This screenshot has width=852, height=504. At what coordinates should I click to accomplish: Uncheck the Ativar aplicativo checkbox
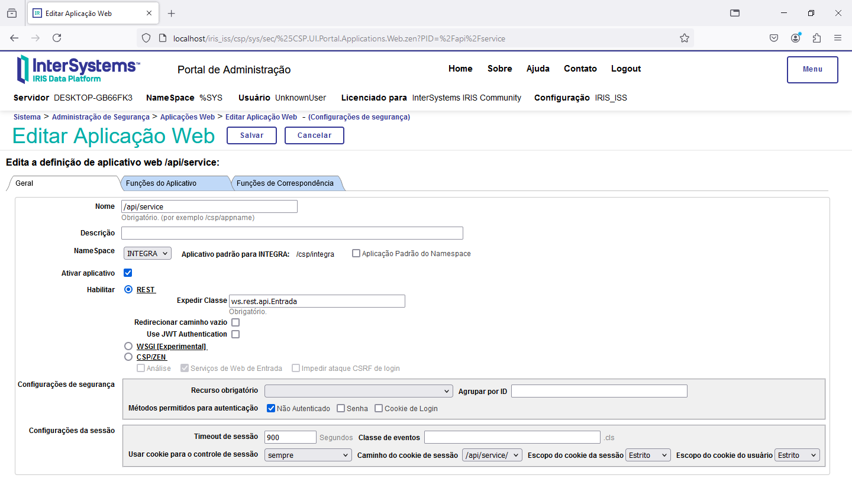(x=128, y=273)
